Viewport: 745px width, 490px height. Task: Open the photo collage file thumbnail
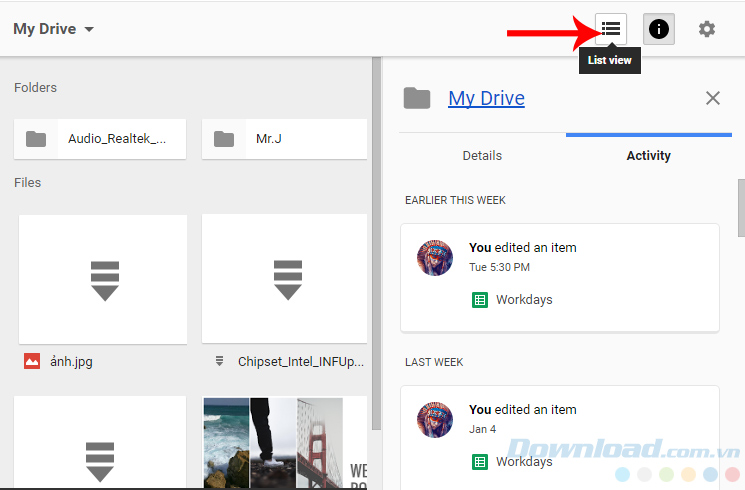click(284, 442)
